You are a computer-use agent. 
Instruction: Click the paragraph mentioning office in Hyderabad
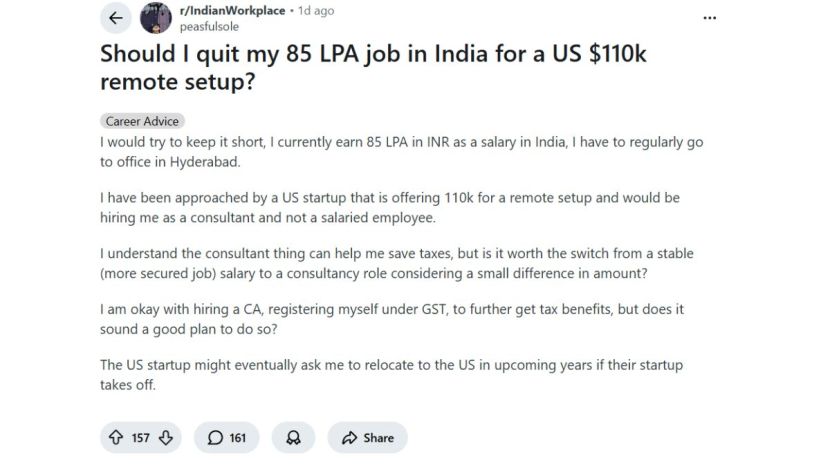pyautogui.click(x=402, y=152)
